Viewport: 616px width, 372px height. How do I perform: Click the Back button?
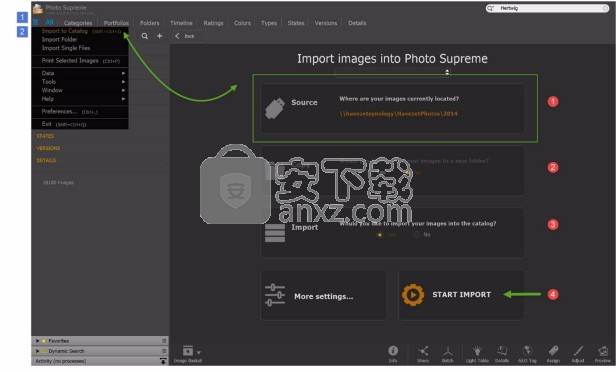(x=185, y=36)
